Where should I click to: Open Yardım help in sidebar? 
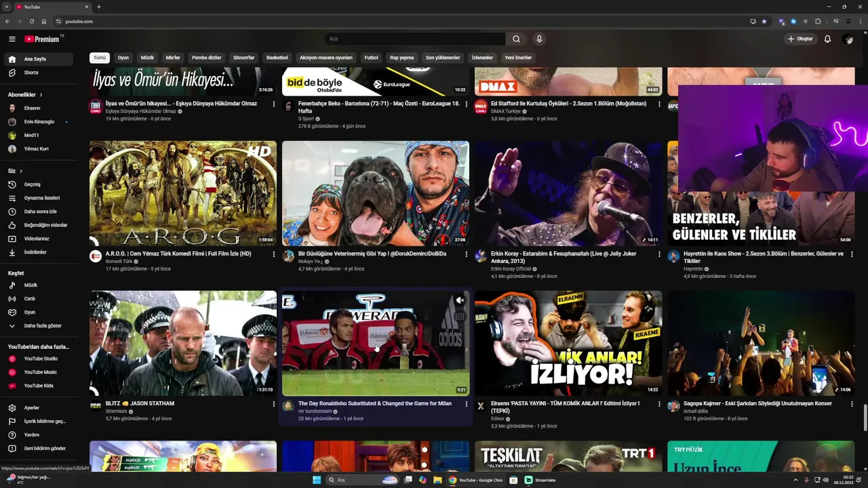39,435
